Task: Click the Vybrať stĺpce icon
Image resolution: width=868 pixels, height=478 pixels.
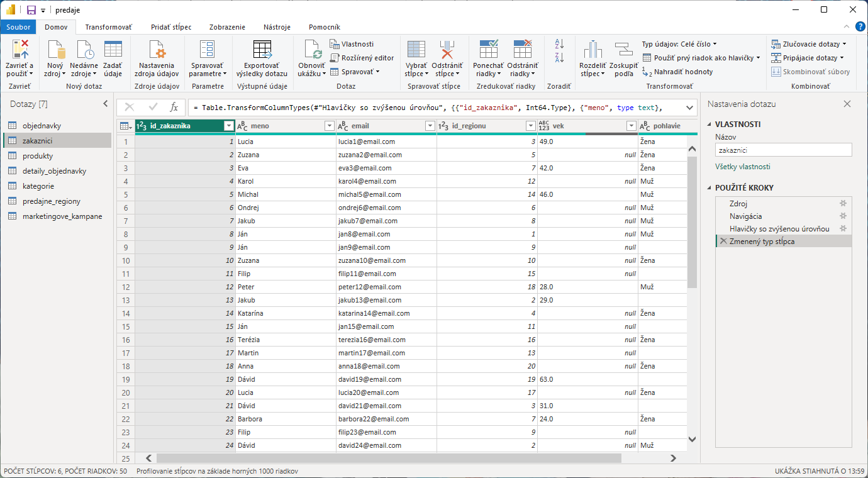Action: click(416, 49)
